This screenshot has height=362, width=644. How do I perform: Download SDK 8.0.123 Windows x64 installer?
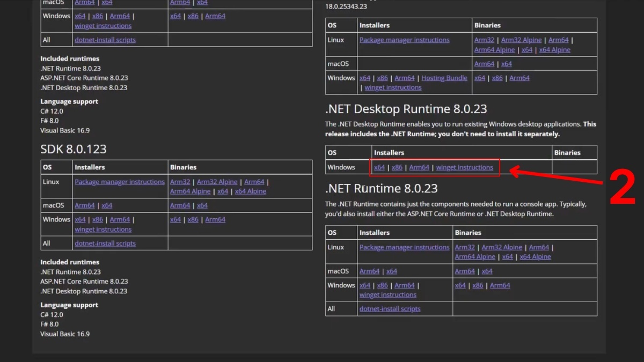tap(80, 219)
